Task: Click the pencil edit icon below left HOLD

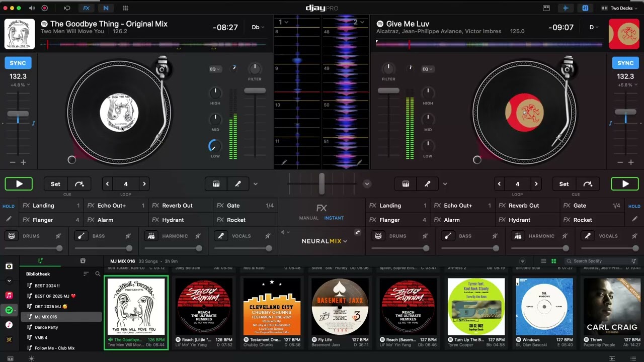Action: coord(9,219)
